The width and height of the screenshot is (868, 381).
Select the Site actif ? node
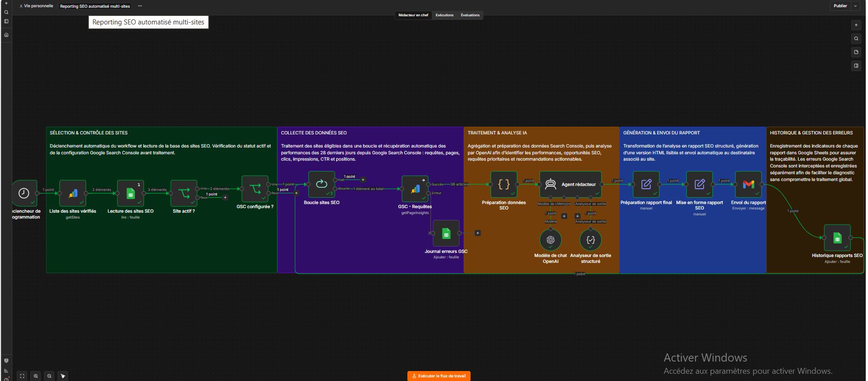pos(184,193)
